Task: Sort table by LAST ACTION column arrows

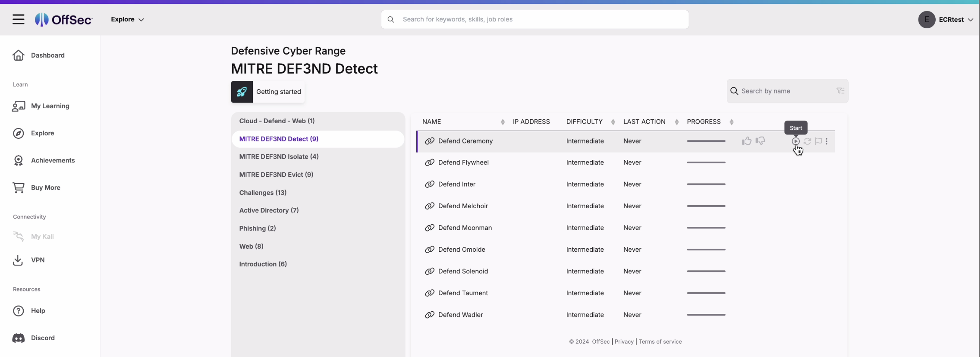Action: (x=677, y=122)
